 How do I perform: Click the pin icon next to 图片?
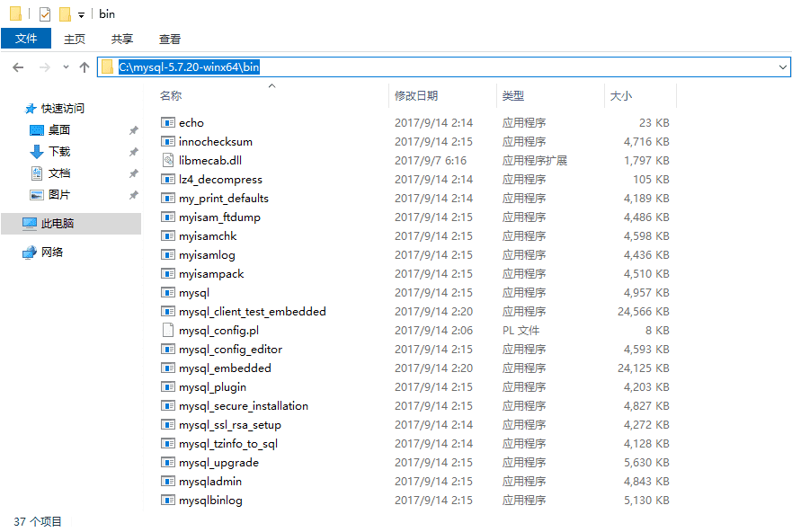[x=133, y=195]
